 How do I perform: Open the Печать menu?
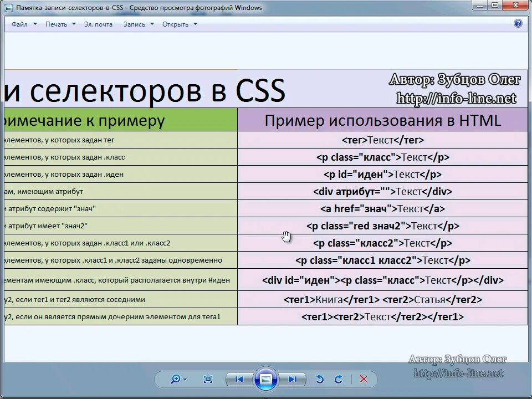coord(57,24)
